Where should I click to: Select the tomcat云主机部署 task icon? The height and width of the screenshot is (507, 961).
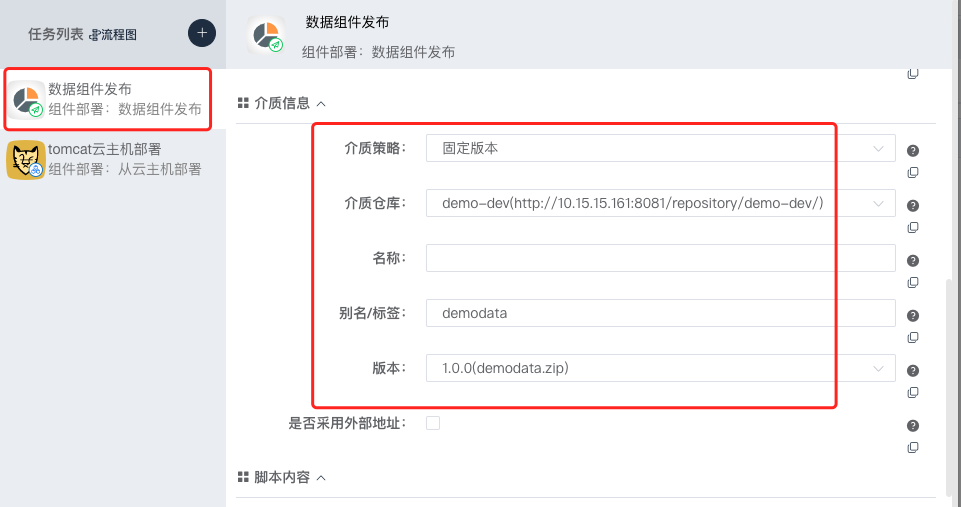coord(25,159)
